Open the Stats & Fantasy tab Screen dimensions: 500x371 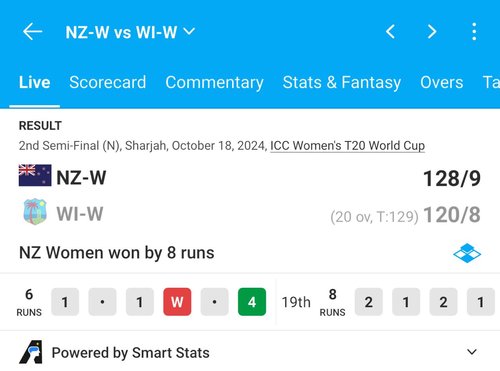click(x=342, y=83)
